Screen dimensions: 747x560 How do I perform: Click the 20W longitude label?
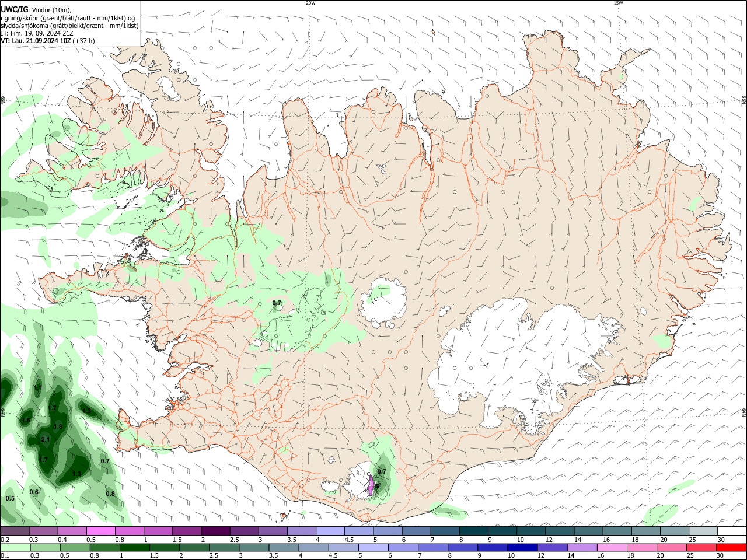tap(310, 3)
